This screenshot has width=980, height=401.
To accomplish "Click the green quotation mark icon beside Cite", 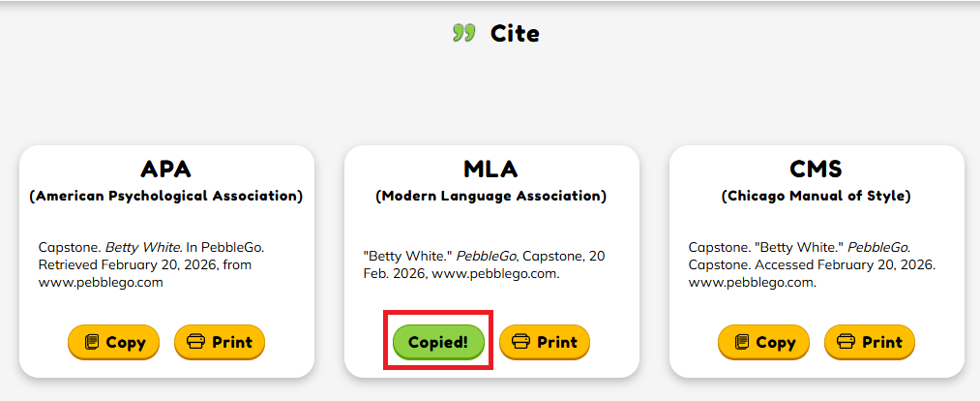I will pos(464,34).
